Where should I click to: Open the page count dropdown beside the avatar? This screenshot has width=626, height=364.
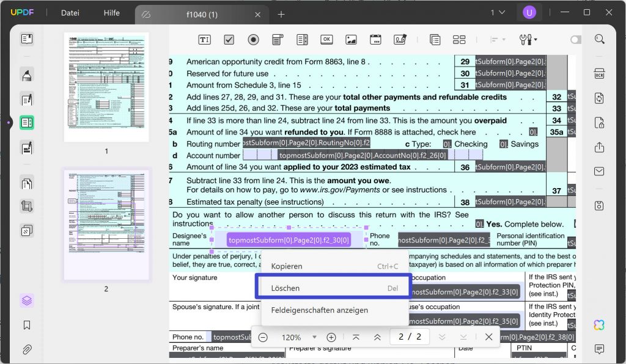pyautogui.click(x=497, y=12)
